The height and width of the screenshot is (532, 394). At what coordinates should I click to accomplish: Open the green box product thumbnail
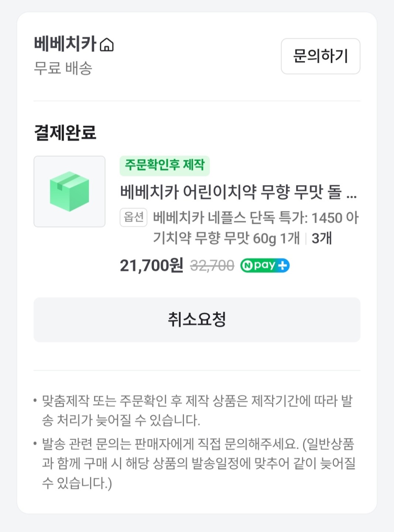tap(69, 191)
